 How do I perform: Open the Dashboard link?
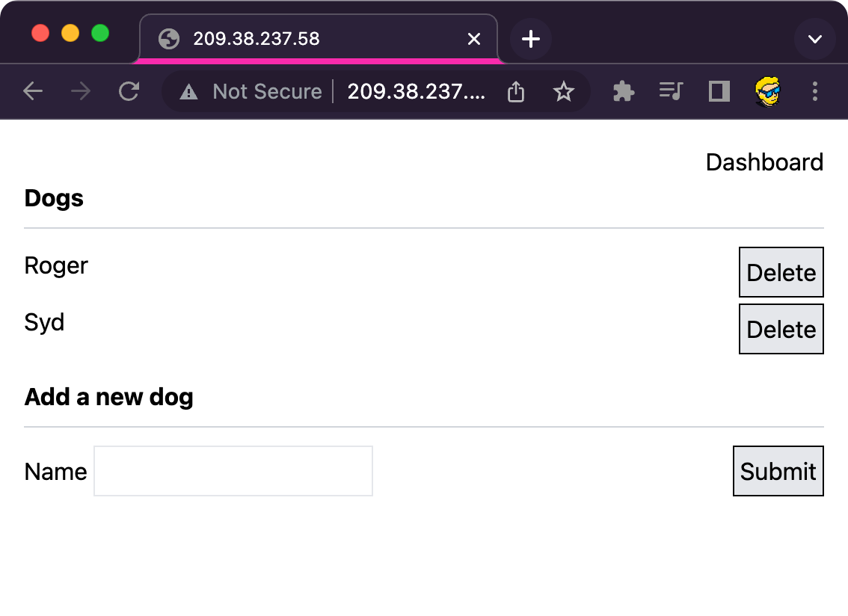(x=763, y=162)
